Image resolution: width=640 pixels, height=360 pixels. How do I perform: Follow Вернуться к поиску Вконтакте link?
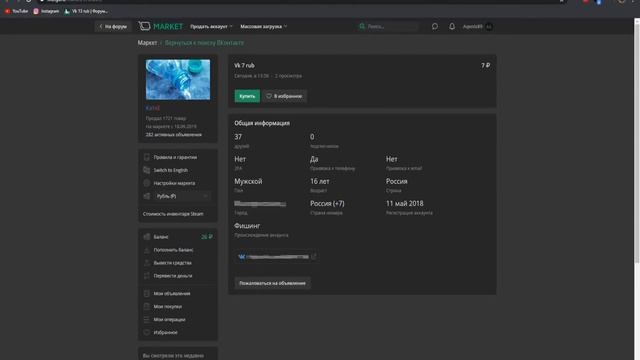(204, 42)
